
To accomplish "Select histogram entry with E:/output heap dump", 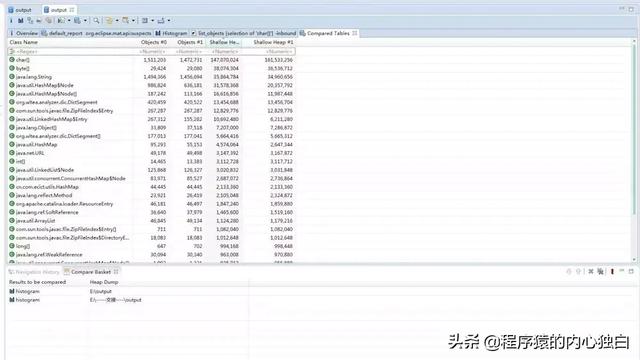I will click(x=127, y=291).
